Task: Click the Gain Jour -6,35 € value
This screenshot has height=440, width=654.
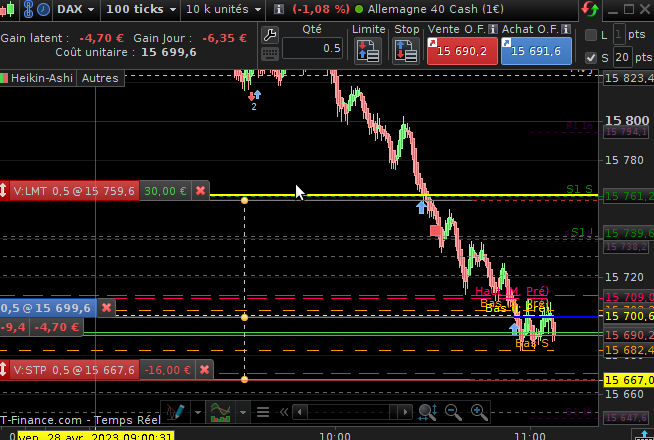Action: 224,38
